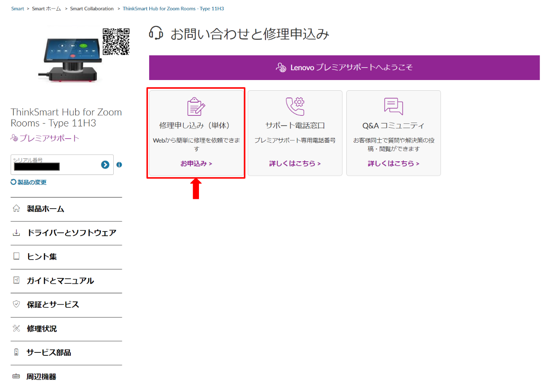The width and height of the screenshot is (547, 392).
Task: Click the shield icon beside 保証とサービス
Action: [17, 304]
